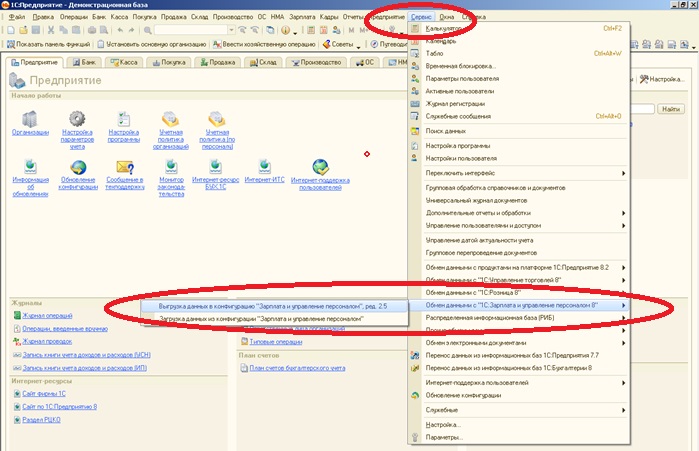This screenshot has width=699, height=451.
Task: Click the Copy icon in the toolbar
Action: 64,30
